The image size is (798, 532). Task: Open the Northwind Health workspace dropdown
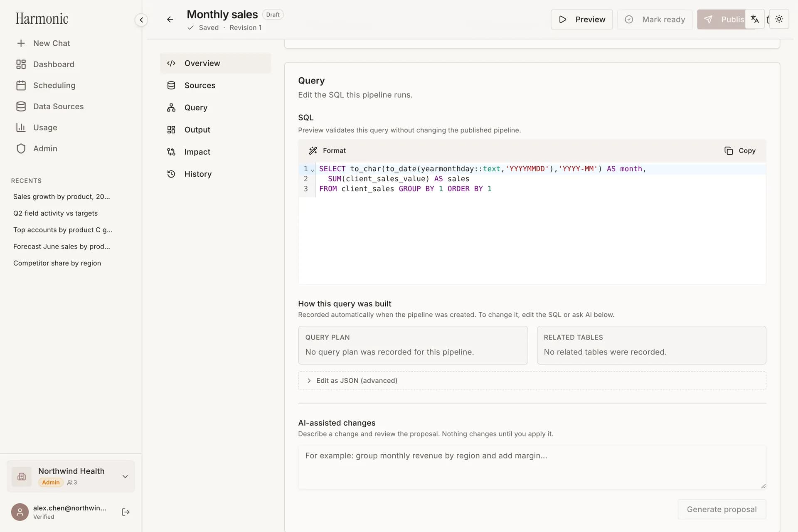[x=71, y=476]
